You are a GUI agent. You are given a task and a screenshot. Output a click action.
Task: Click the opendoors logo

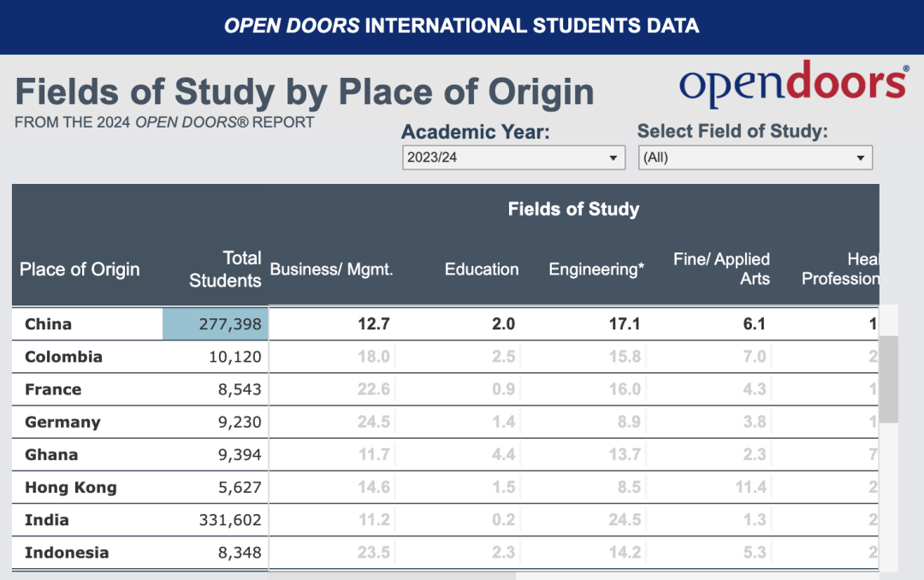tap(794, 85)
